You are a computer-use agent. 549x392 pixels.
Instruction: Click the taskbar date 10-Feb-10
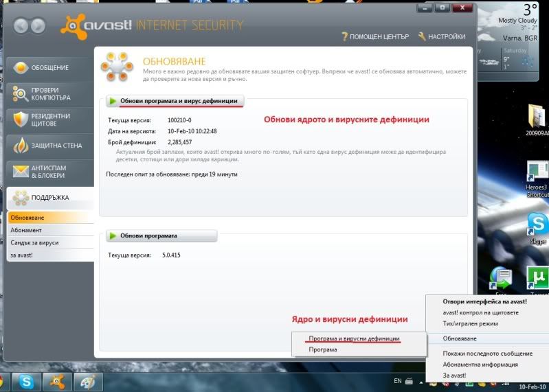tap(533, 387)
